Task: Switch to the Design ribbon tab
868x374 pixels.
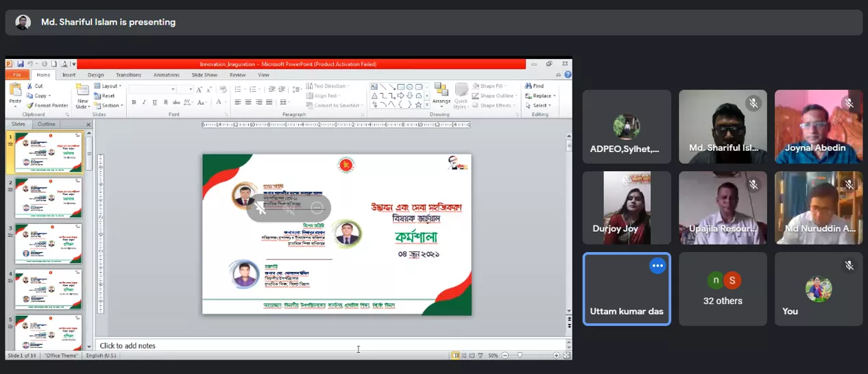Action: (96, 75)
